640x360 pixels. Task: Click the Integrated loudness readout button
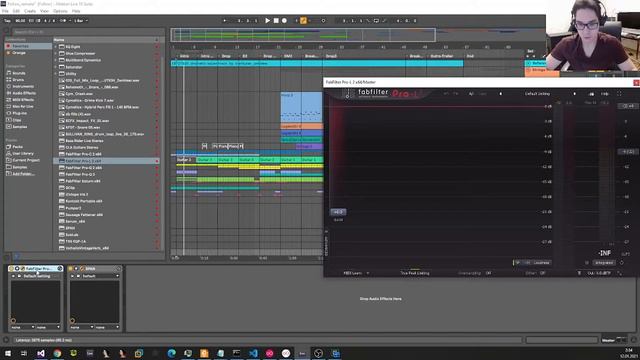tap(604, 263)
